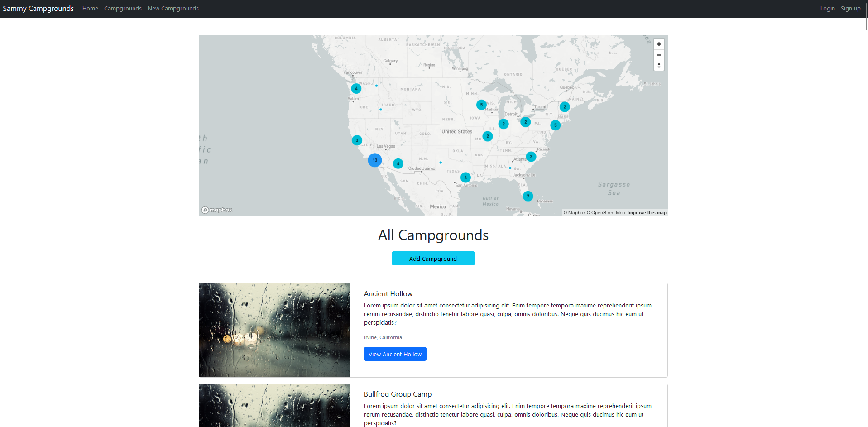This screenshot has width=868, height=427.
Task: Click the "4" cluster marker near Seattle
Action: click(x=356, y=88)
